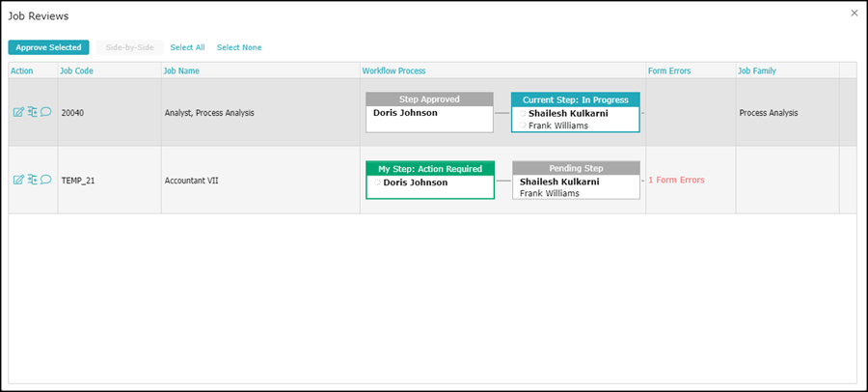Sort by Job Code column header

(76, 70)
